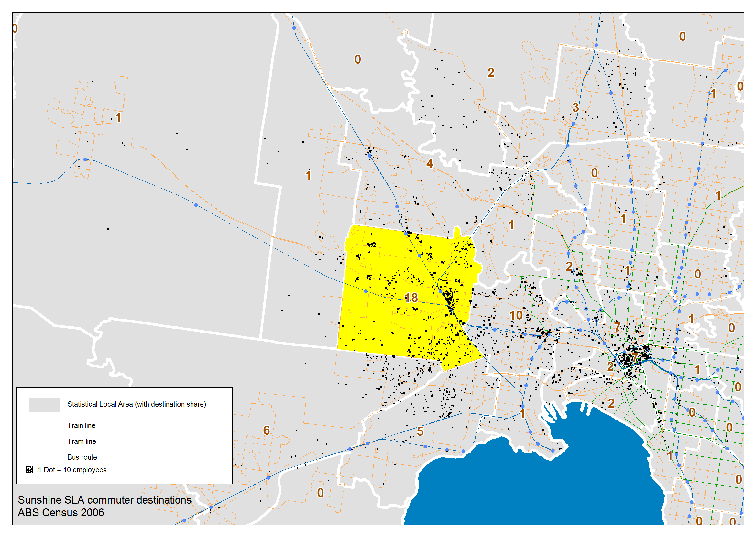Click the number 5 label near the bay

420,431
